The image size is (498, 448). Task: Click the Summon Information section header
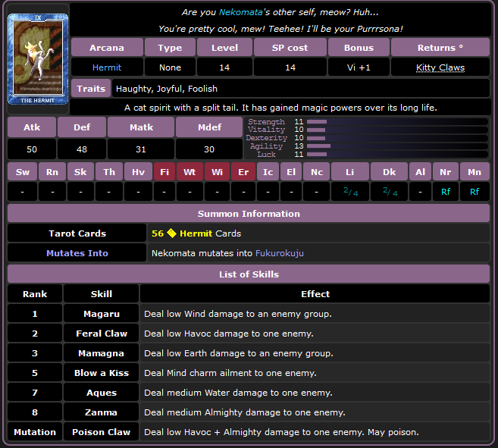(249, 214)
